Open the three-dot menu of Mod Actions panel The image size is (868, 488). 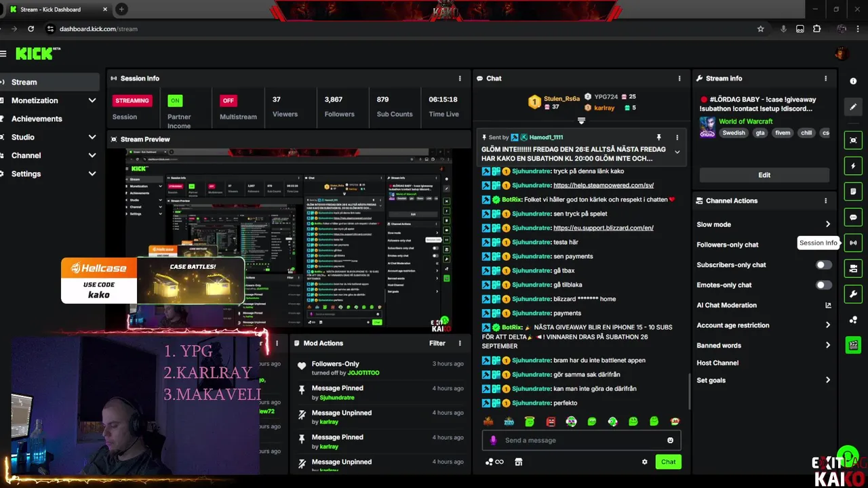(460, 343)
